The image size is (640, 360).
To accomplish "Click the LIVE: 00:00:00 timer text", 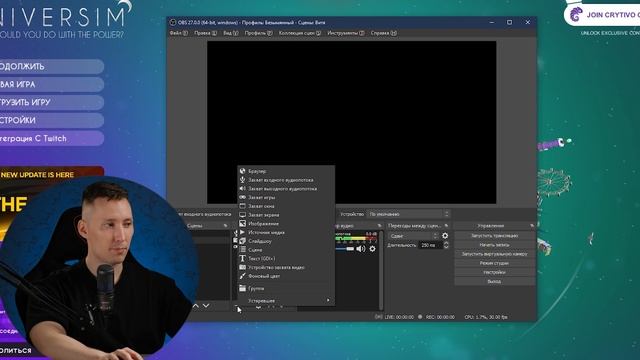I will (399, 317).
